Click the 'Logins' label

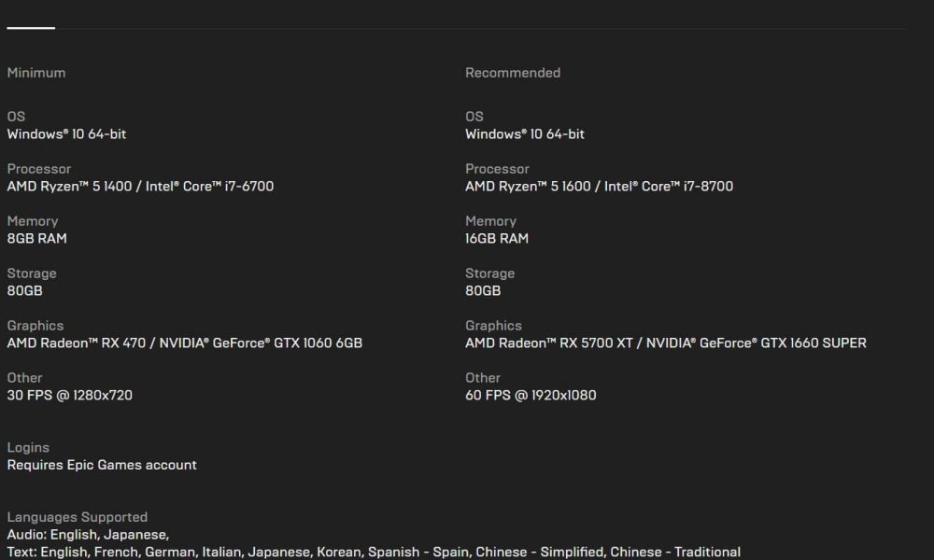click(x=28, y=447)
